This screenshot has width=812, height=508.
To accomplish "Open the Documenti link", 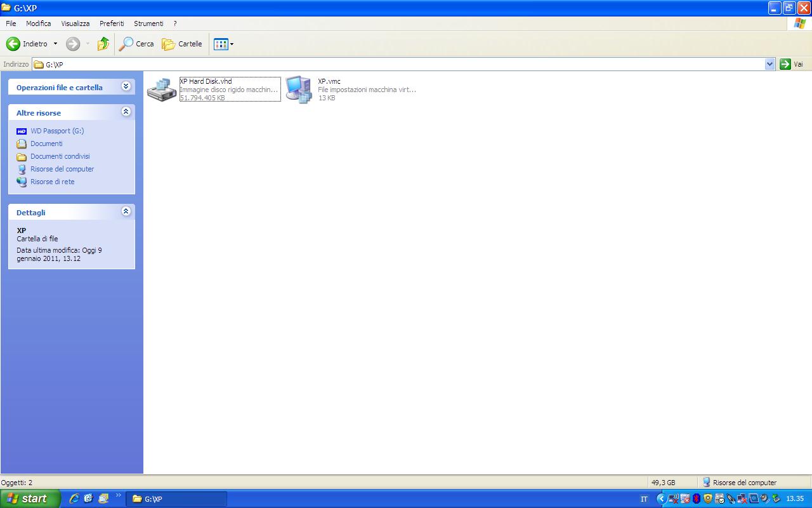I will [46, 144].
